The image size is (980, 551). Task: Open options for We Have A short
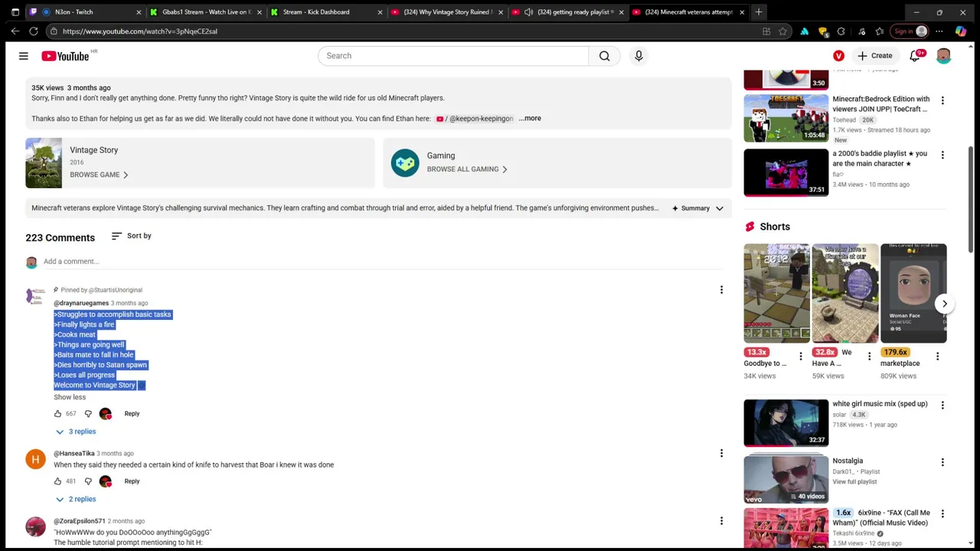point(869,357)
